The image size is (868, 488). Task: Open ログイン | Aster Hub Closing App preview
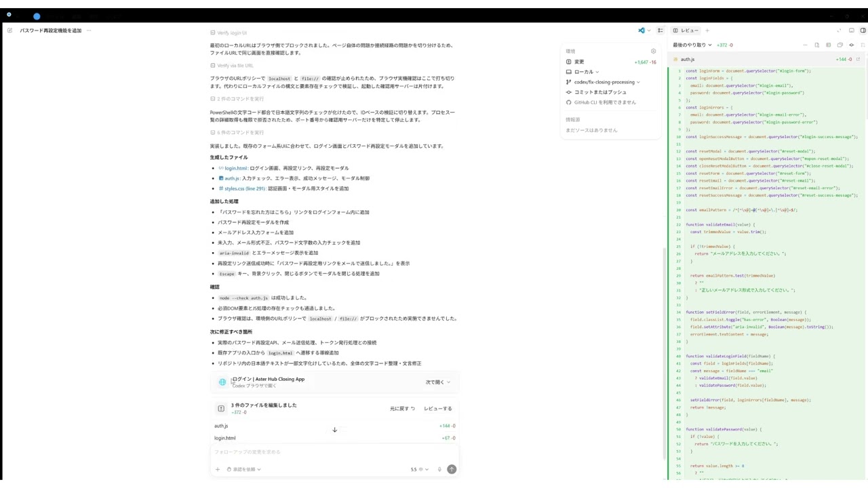coord(269,380)
